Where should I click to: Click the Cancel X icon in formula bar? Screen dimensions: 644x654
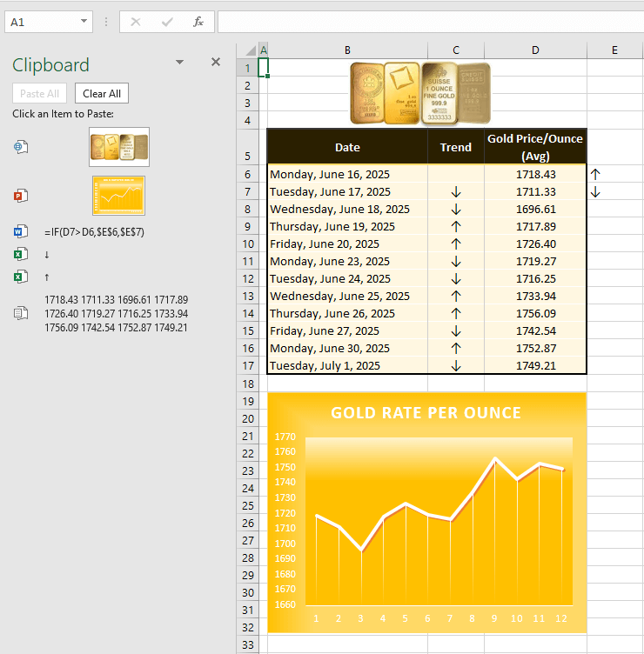click(x=136, y=22)
